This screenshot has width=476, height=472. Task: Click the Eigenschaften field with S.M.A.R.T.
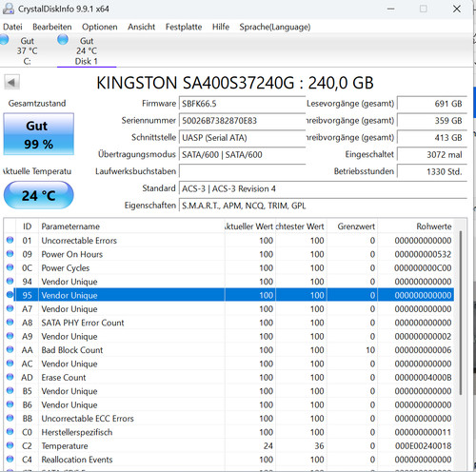(x=323, y=206)
